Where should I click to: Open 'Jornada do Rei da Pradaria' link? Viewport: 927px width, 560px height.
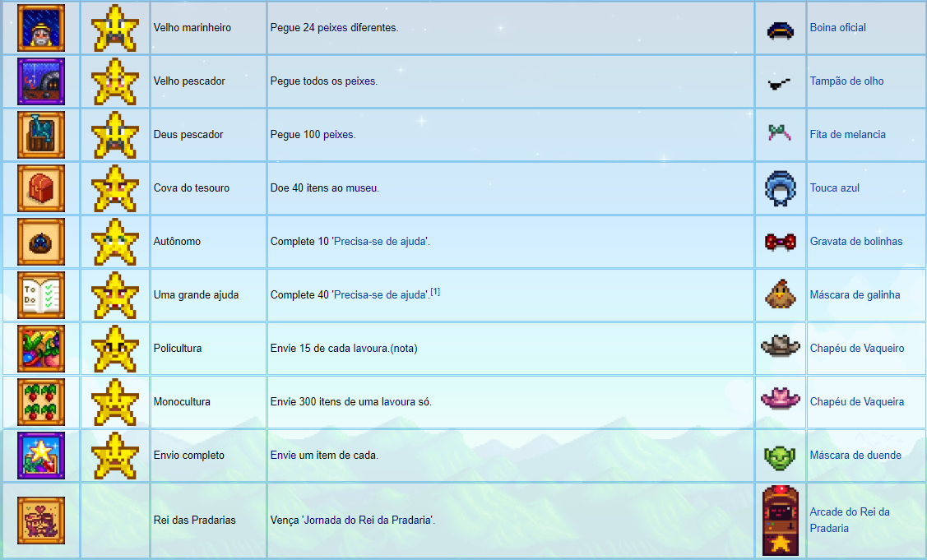367,521
